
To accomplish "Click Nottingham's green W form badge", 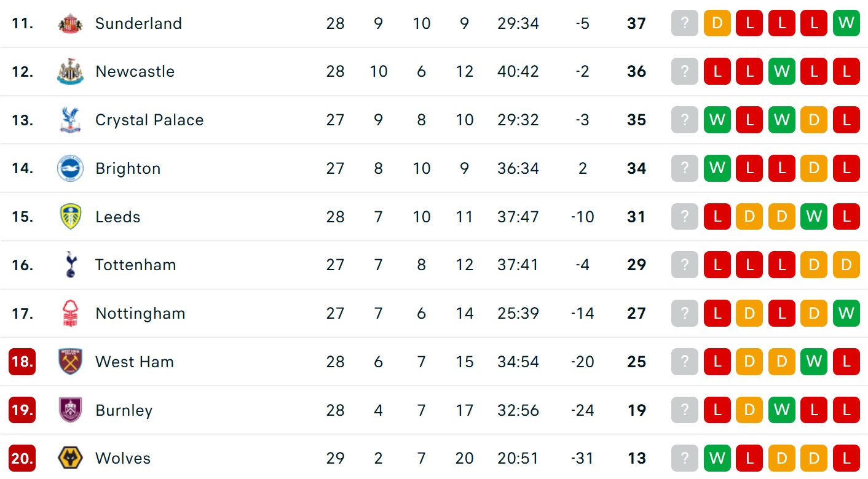I will 846,313.
